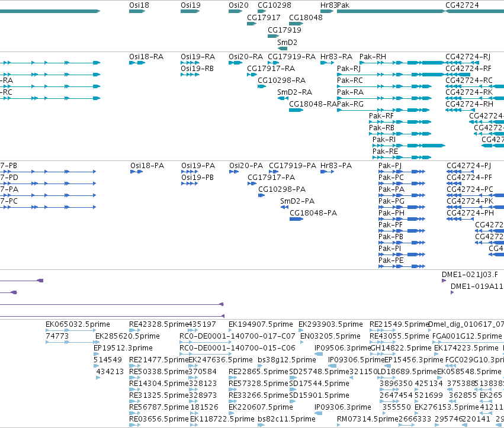Click transcript label Pak-RJ

point(349,69)
